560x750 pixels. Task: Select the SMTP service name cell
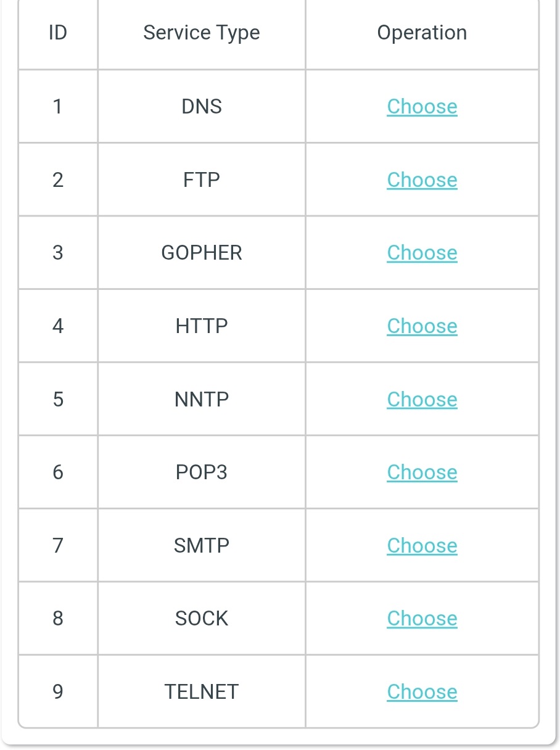coord(201,545)
